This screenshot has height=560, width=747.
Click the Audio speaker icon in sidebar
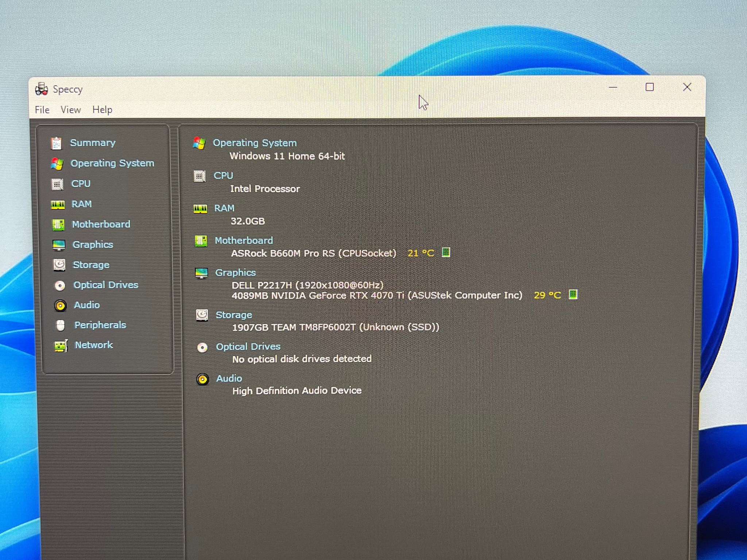(60, 306)
